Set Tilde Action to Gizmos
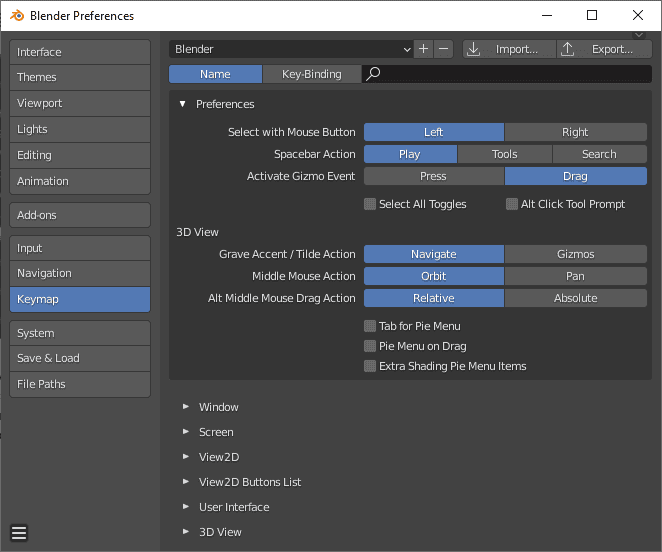The image size is (662, 552). [575, 254]
